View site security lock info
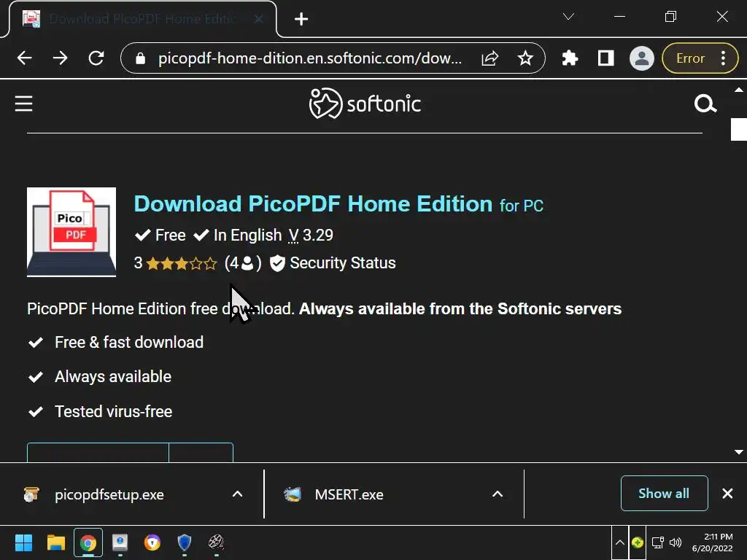 [x=140, y=58]
